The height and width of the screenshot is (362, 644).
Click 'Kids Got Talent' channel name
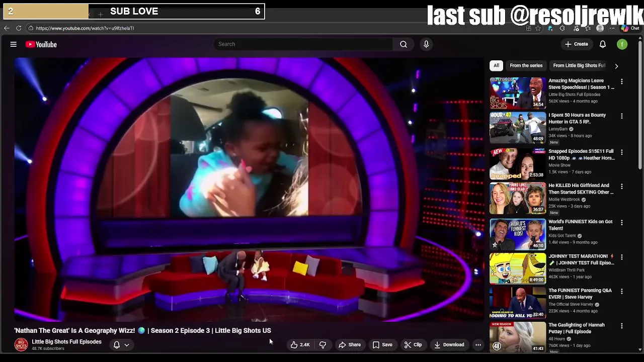coord(562,235)
